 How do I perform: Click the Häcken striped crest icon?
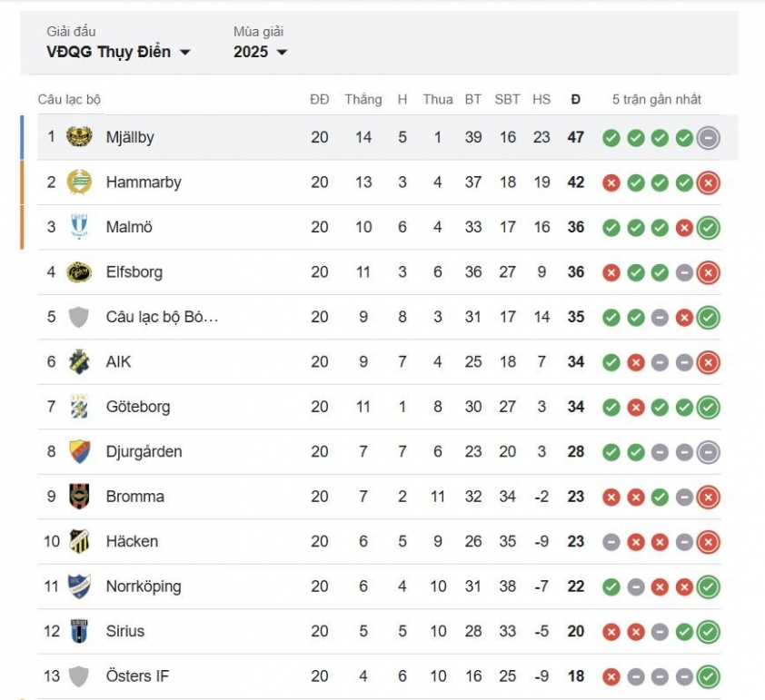(79, 541)
